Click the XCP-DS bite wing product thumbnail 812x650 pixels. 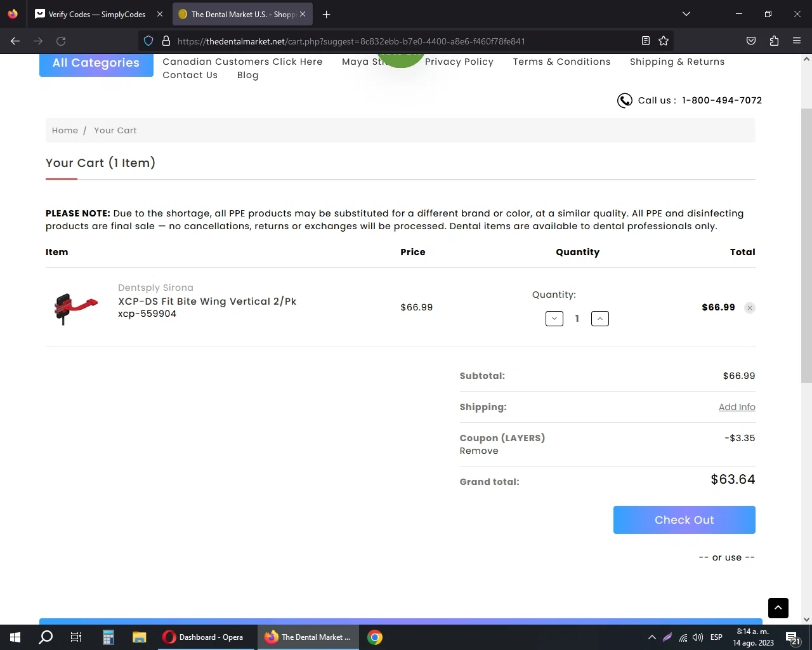tap(76, 308)
